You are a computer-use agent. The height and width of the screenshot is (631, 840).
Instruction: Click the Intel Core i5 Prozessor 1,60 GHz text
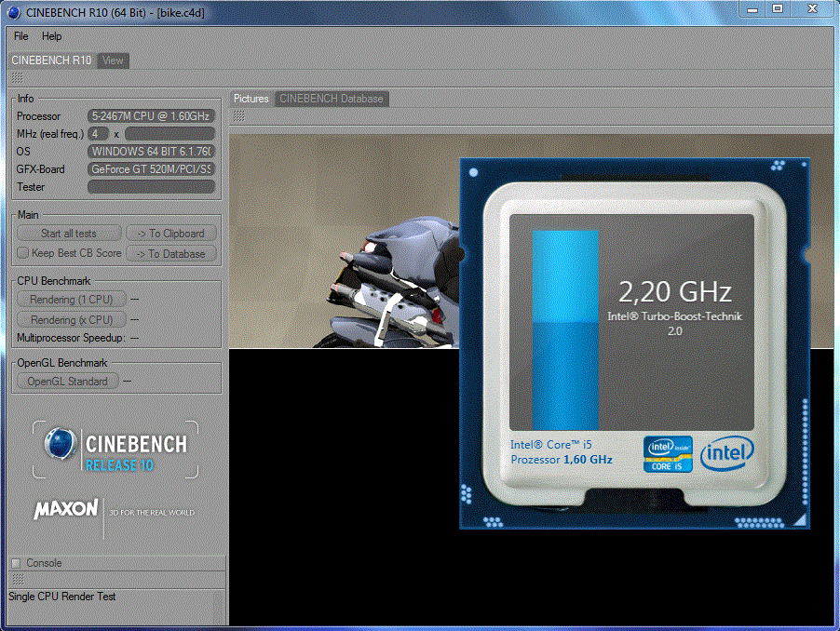pyautogui.click(x=561, y=452)
